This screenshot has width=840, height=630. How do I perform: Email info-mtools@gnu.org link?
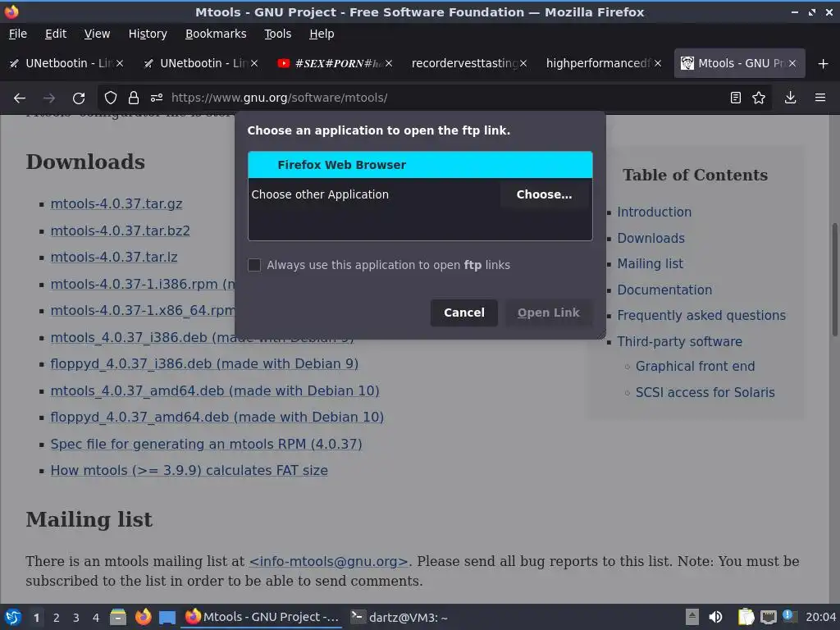point(328,561)
